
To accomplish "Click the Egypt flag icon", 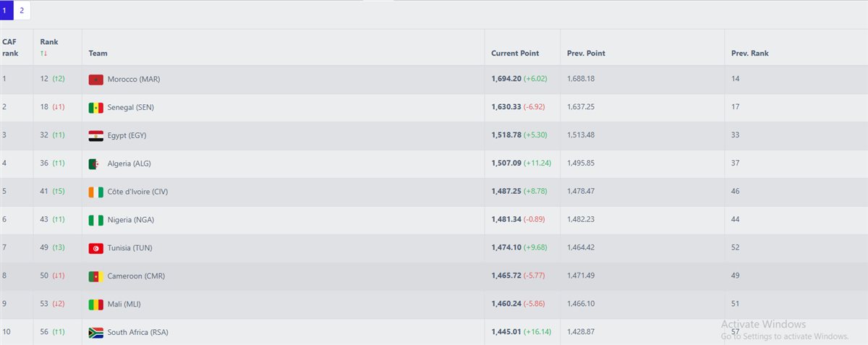I will (x=95, y=136).
